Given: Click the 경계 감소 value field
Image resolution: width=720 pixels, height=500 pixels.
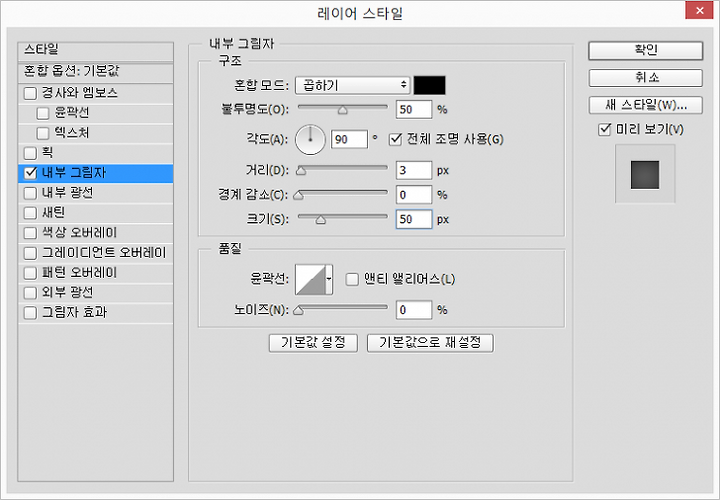Looking at the screenshot, I should point(414,195).
